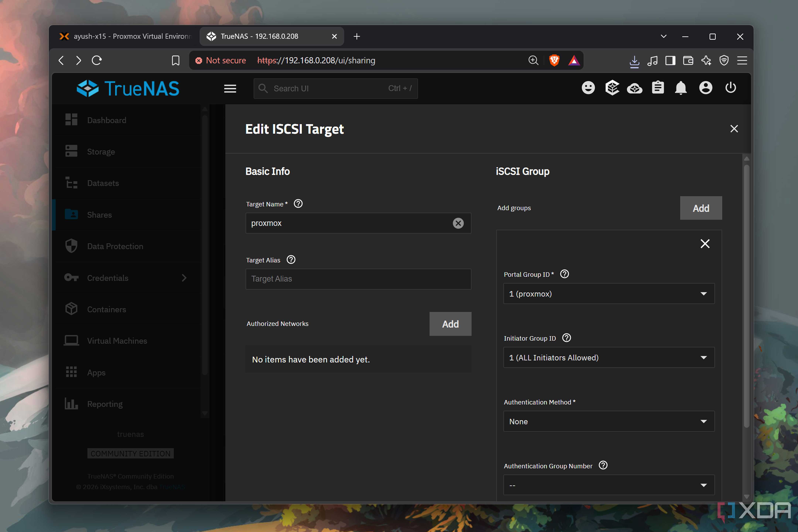Image resolution: width=798 pixels, height=532 pixels.
Task: Remove the iSCSI group entry
Action: pyautogui.click(x=705, y=244)
